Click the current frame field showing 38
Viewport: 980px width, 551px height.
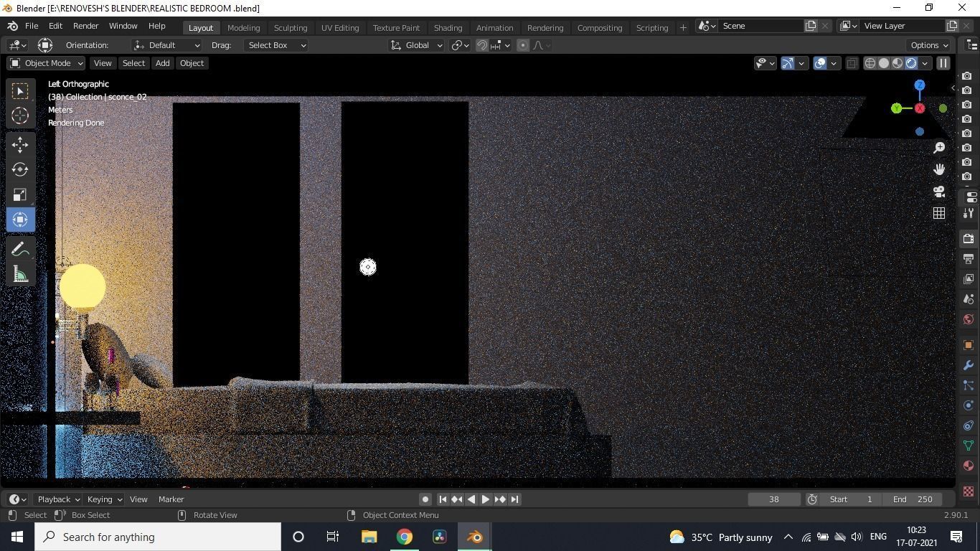coord(773,499)
